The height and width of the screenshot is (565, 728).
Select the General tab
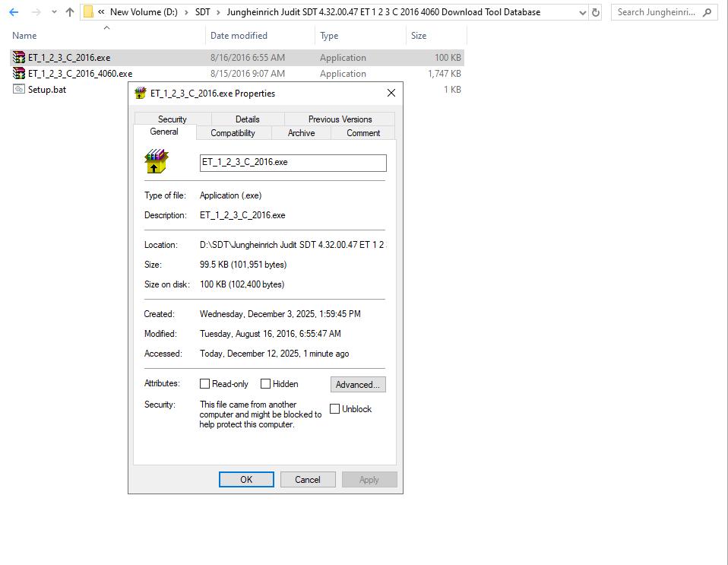(x=164, y=132)
